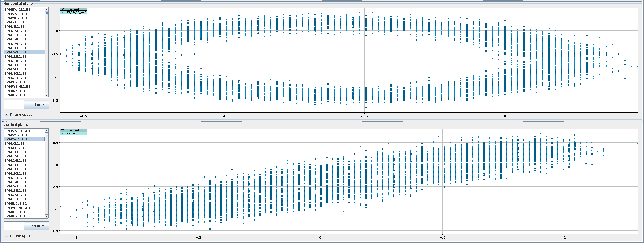Select BPMWB.4L1.B1 in Vertical plane list

tap(24, 208)
